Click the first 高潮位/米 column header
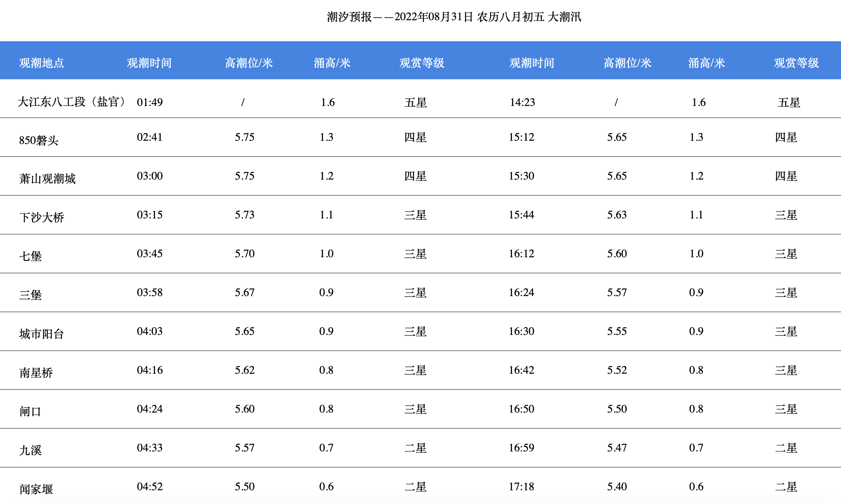 [248, 63]
